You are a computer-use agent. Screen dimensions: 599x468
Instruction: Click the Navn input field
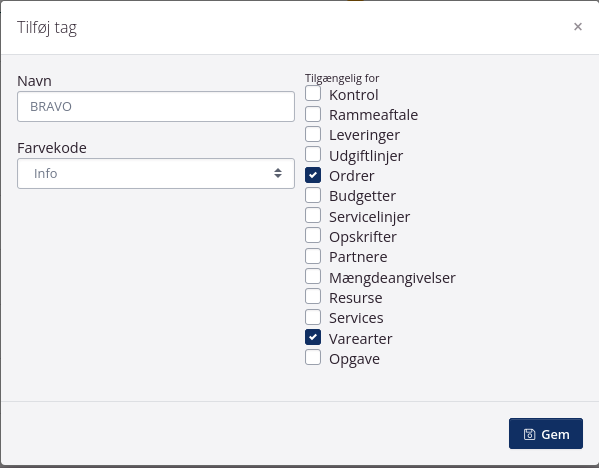(156, 107)
